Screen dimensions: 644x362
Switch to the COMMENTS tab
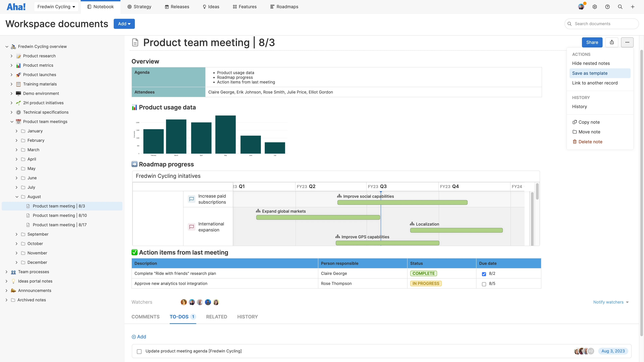(145, 317)
